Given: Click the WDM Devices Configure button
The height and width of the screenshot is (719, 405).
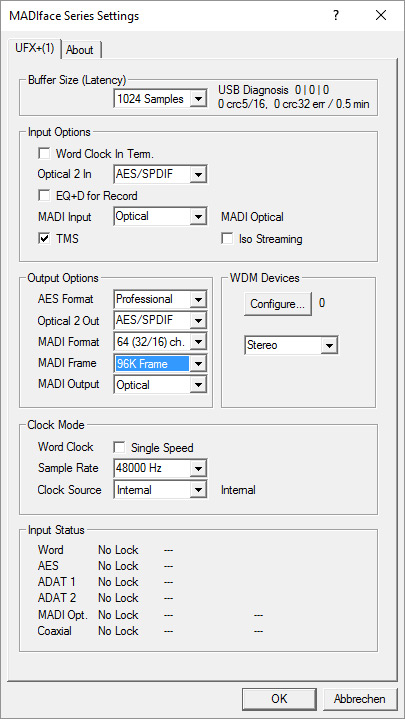Looking at the screenshot, I should (x=277, y=304).
